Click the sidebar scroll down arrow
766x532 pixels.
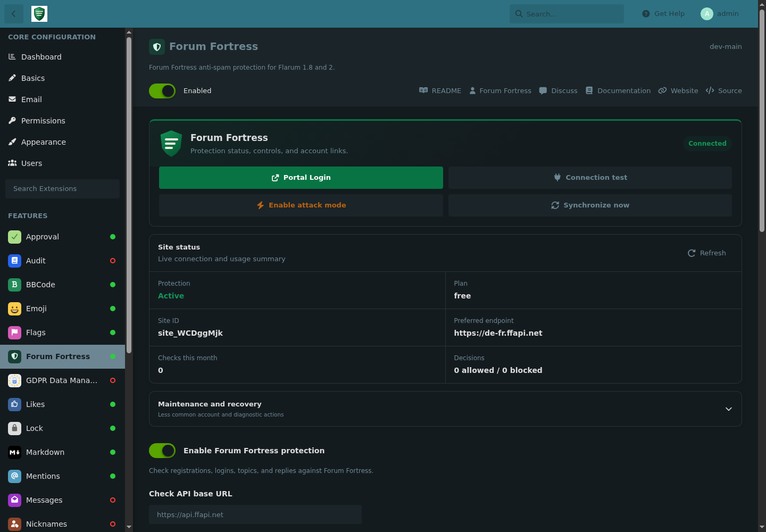pyautogui.click(x=129, y=527)
